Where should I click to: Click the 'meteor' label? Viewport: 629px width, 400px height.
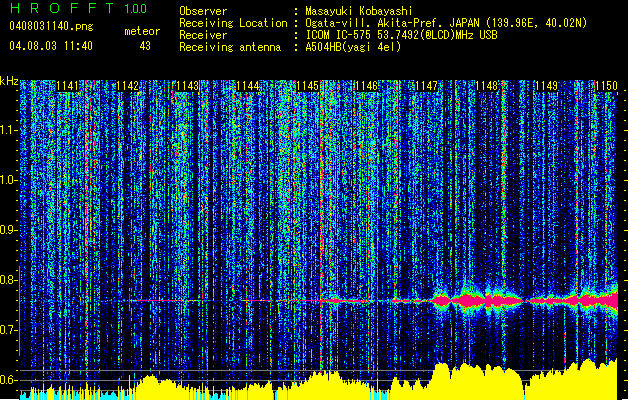point(142,31)
